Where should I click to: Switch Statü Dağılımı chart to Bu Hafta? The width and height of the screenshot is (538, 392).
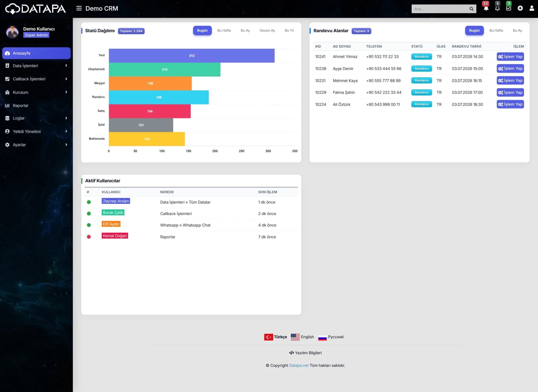pyautogui.click(x=224, y=31)
